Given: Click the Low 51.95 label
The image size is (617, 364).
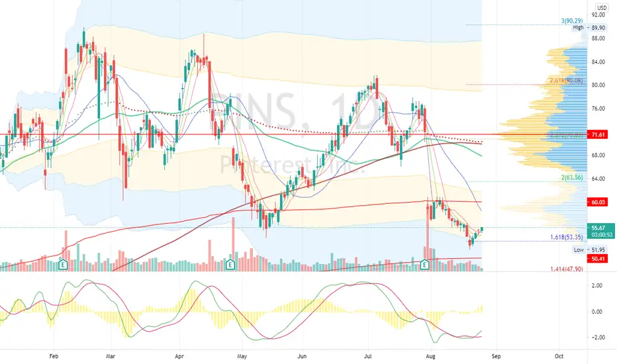Looking at the screenshot, I should (x=589, y=250).
